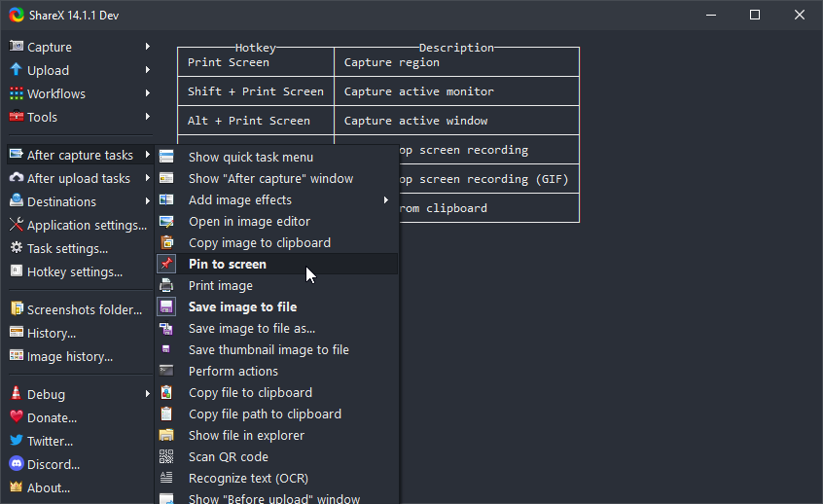Click the Shift + Print Screen hotkey cell
The image size is (823, 504).
[x=256, y=91]
